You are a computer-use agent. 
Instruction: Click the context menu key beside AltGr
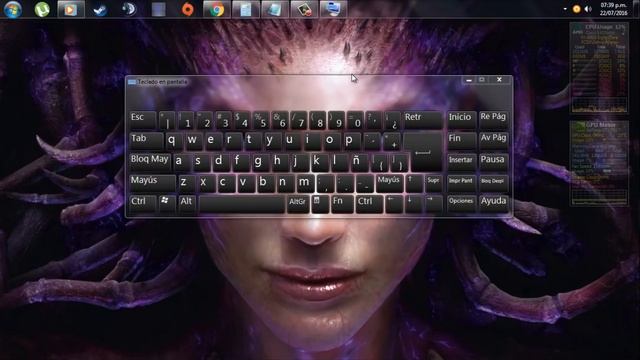coord(320,204)
